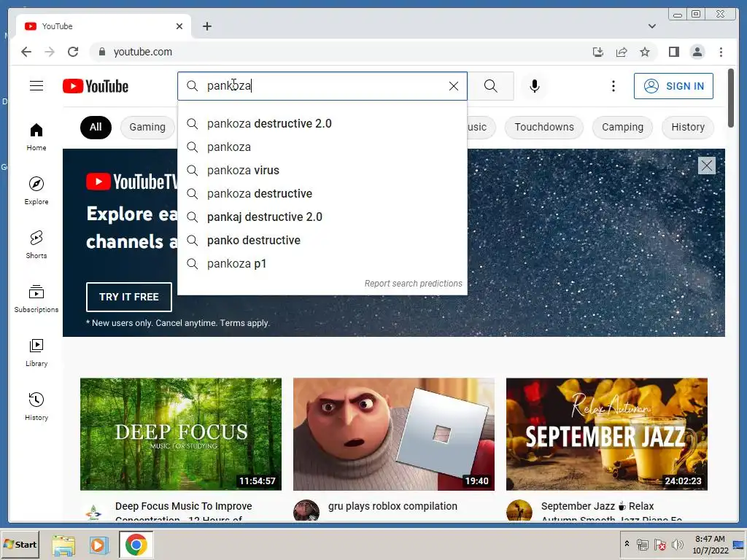Click the taskbar clock 8:47 AM
Image resolution: width=747 pixels, height=560 pixels.
pyautogui.click(x=710, y=539)
